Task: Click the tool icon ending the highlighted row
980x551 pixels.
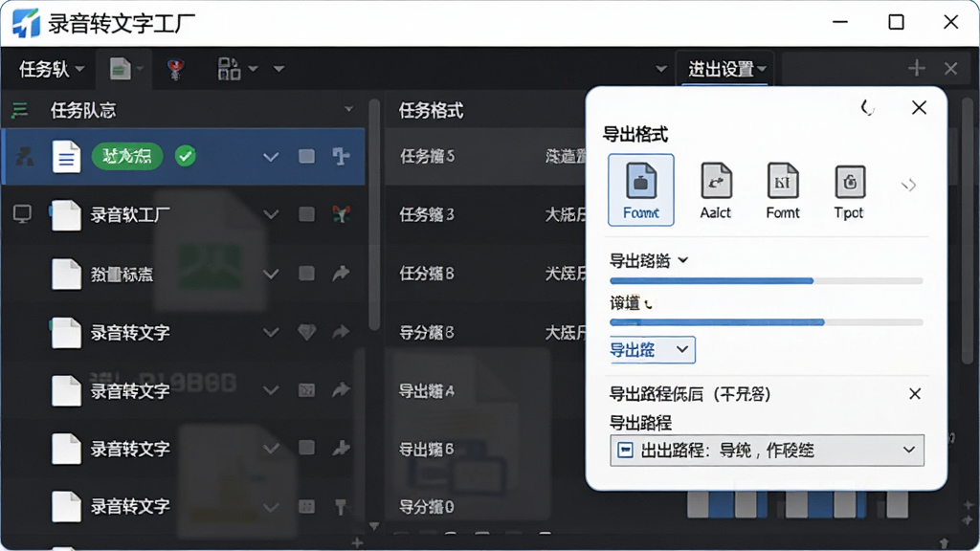Action: (x=341, y=156)
